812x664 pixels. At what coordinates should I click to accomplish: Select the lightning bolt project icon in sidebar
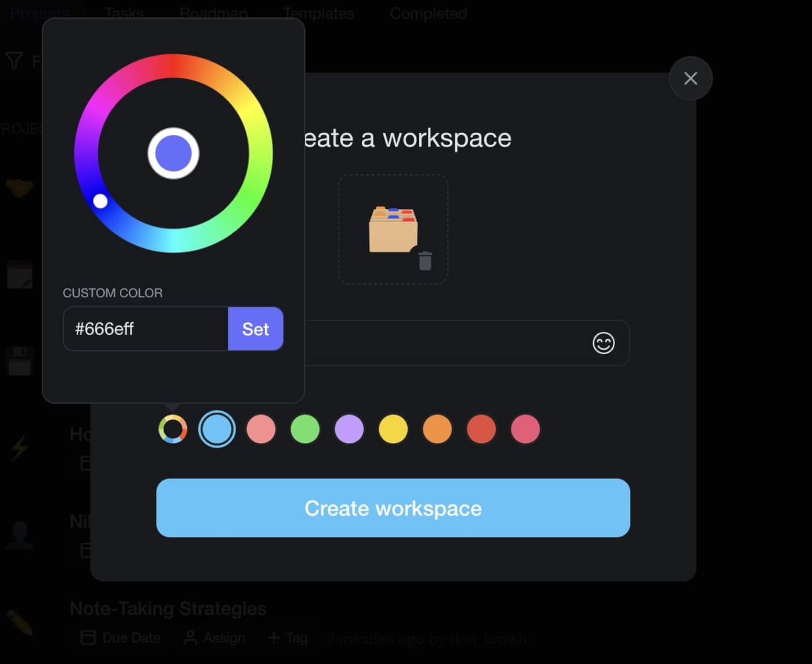(19, 447)
